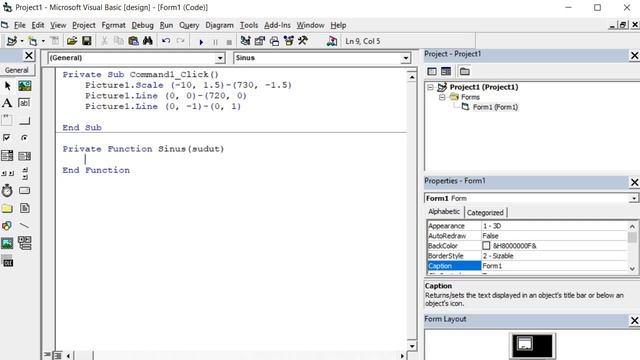Open the Project Explorer toolbar icon
This screenshot has height=360, width=640.
245,41
